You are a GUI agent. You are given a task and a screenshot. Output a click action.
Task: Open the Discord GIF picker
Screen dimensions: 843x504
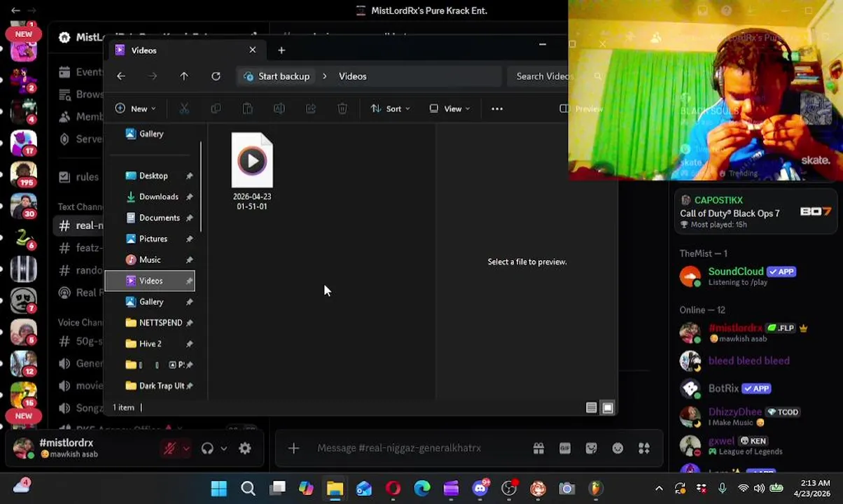[x=565, y=448]
